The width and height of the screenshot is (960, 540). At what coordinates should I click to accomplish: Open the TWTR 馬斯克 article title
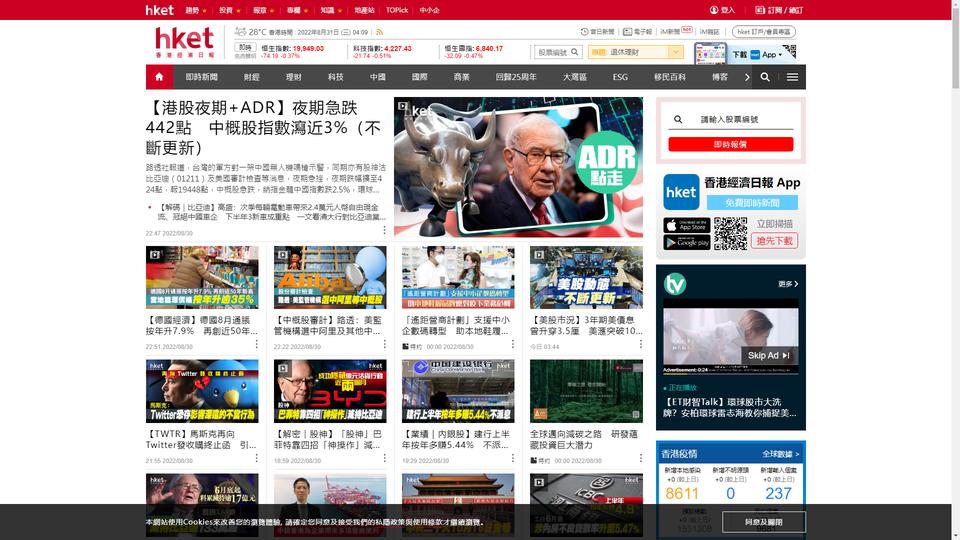(x=201, y=439)
